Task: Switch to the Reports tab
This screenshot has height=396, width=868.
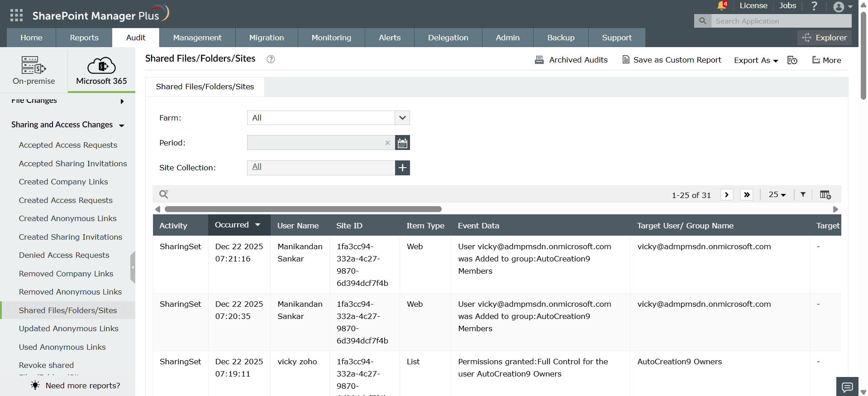Action: [x=84, y=38]
